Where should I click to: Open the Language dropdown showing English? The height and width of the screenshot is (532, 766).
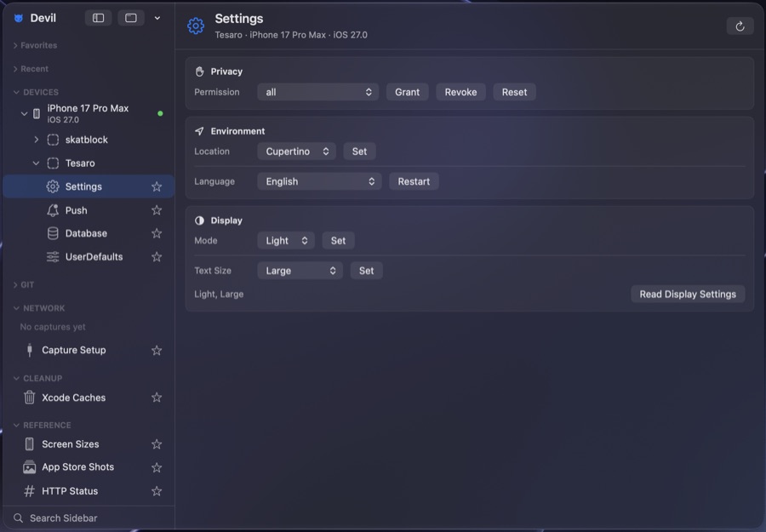click(x=319, y=181)
